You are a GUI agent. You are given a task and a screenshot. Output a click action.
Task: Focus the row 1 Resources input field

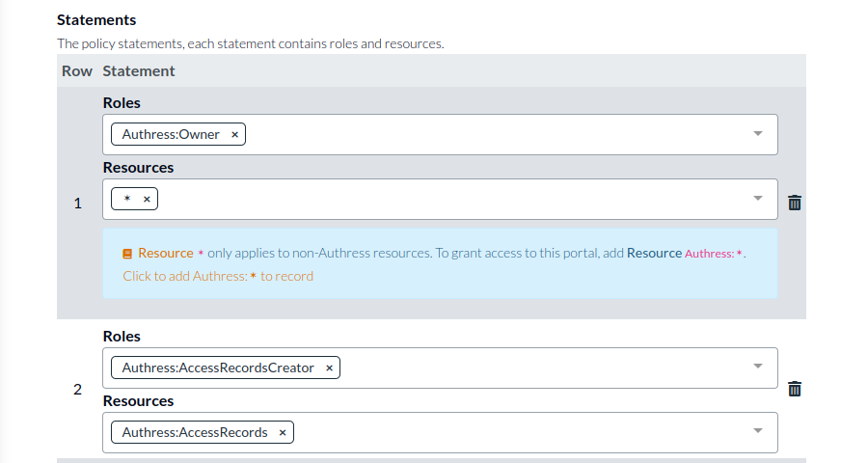[444, 199]
